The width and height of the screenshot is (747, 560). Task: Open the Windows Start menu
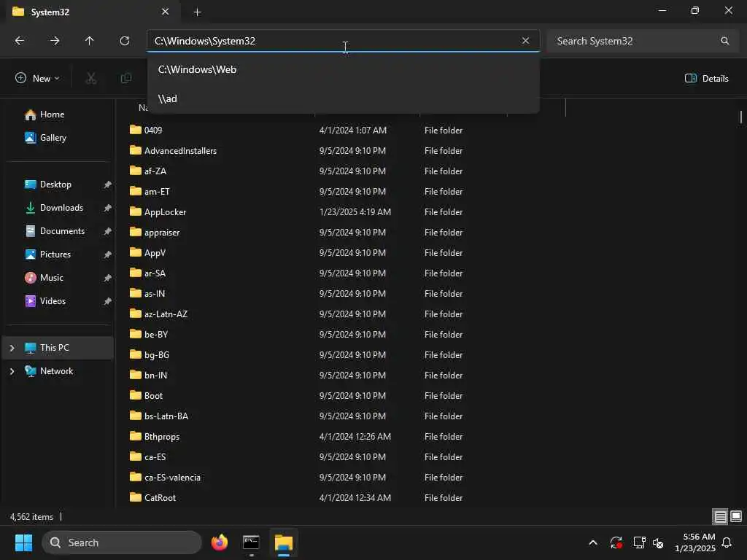point(23,542)
